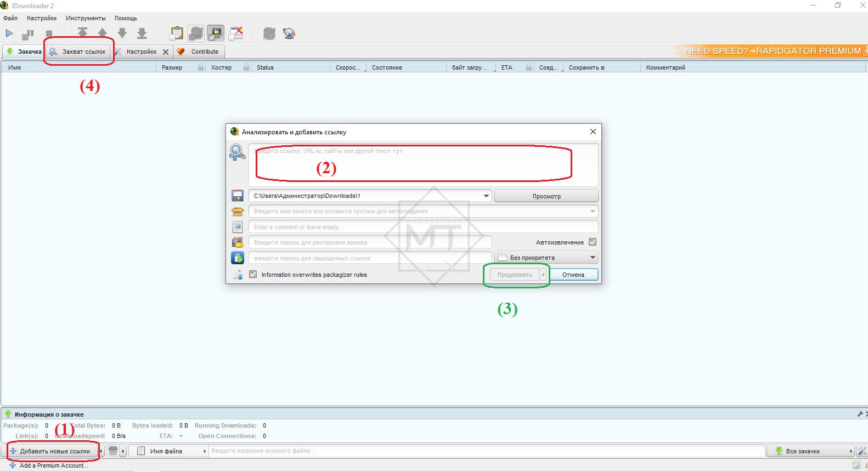Click the link text area in dialog
Viewport: 868px width, 472px height.
coord(423,165)
